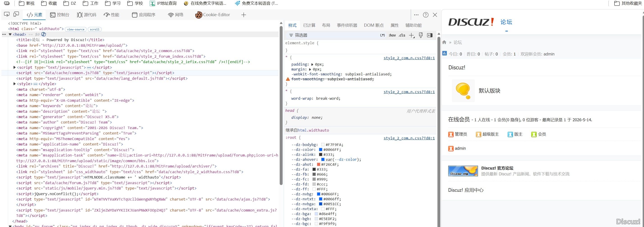
Task: Click the Discuz! logo on the page
Action: (x=471, y=22)
